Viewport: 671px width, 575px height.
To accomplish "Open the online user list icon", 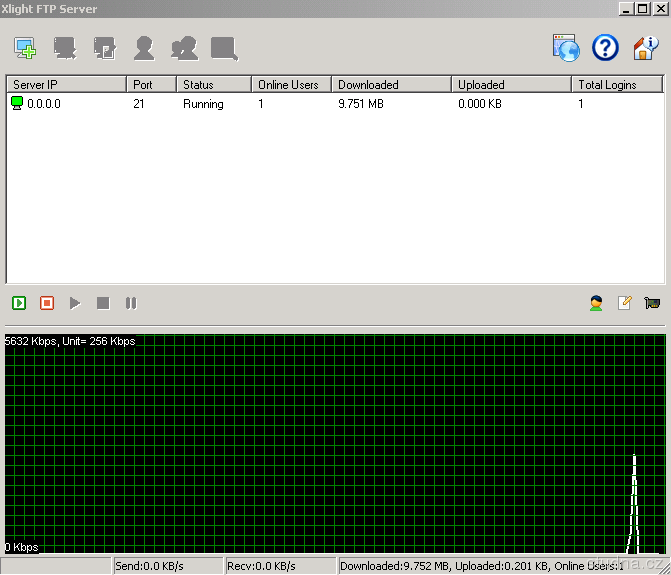I will (596, 303).
